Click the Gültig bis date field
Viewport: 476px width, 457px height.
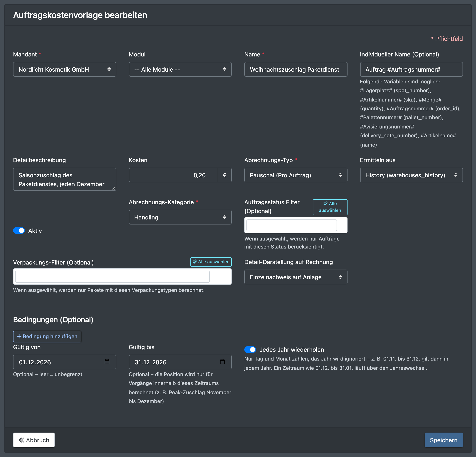coord(180,362)
